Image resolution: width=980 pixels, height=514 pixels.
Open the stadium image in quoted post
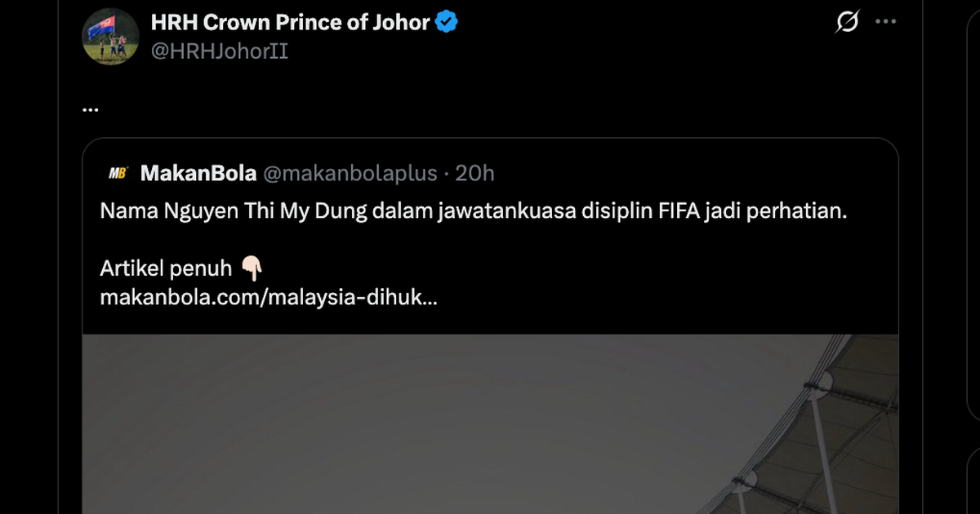point(490,424)
